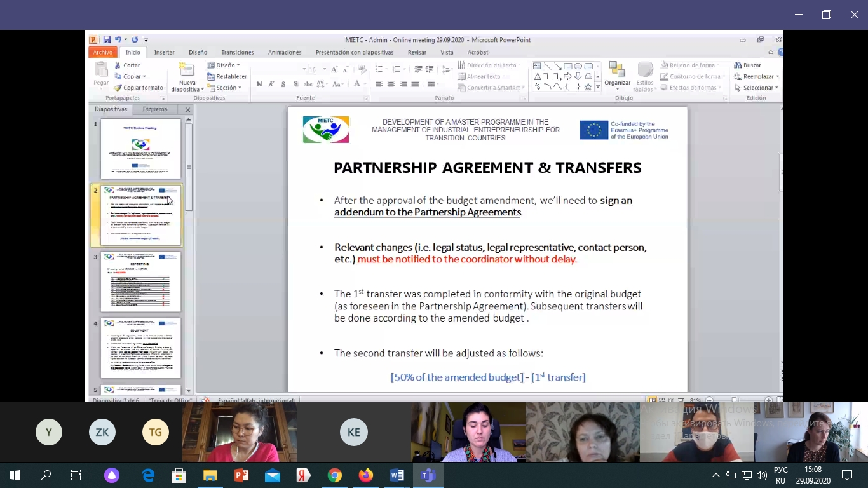Switch to the Insertar ribbon tab
Screen dimensions: 868x488
click(x=164, y=53)
